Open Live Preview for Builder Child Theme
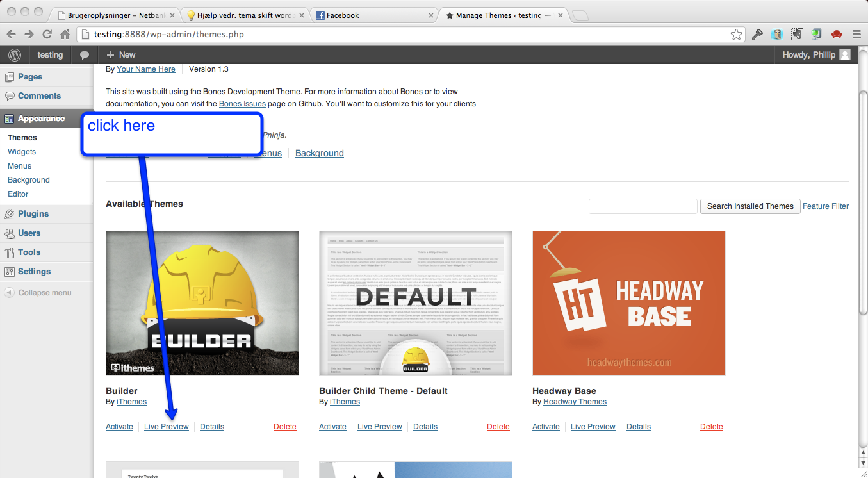 pyautogui.click(x=380, y=427)
